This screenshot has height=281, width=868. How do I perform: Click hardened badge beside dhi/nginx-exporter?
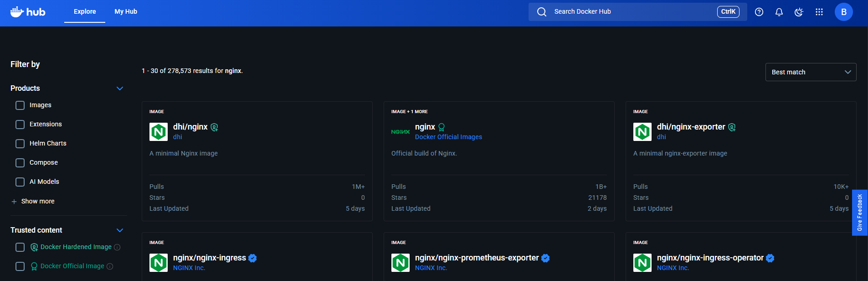[x=732, y=127]
